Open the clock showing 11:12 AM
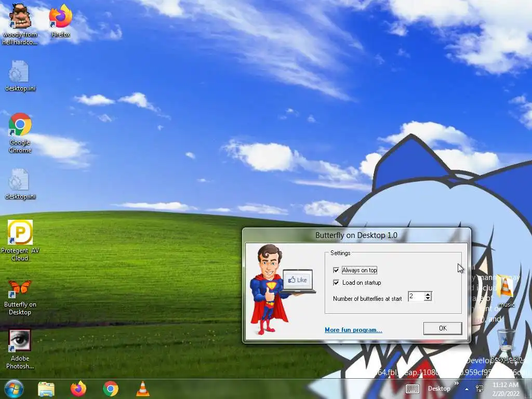Image resolution: width=532 pixels, height=399 pixels. point(506,389)
